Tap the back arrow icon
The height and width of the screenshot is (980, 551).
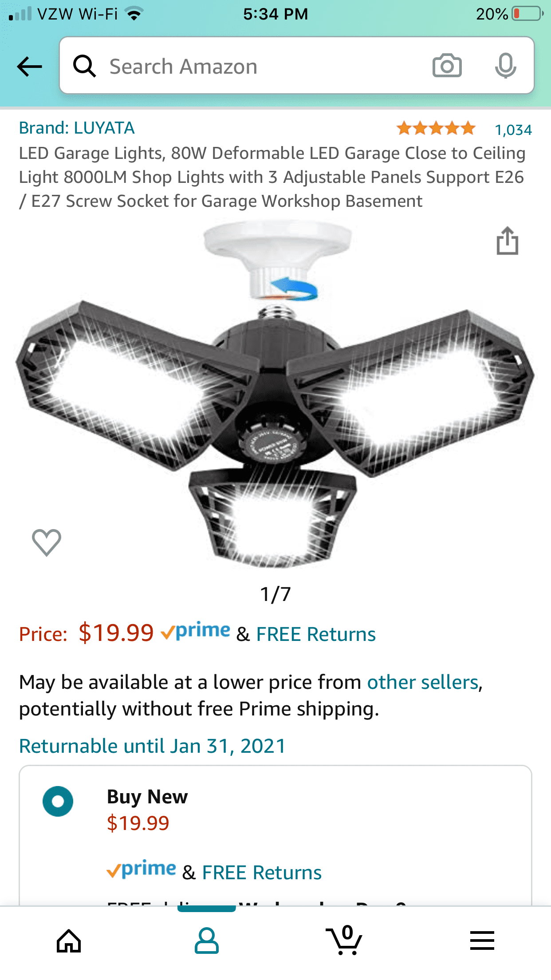click(x=29, y=67)
